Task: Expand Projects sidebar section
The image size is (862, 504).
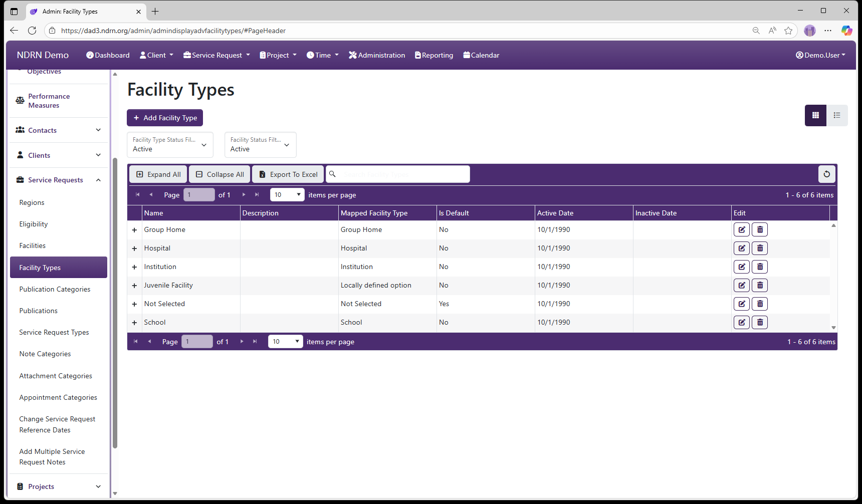Action: coord(59,486)
